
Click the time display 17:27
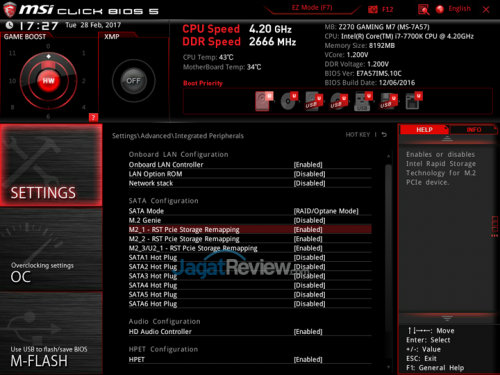pyautogui.click(x=39, y=26)
